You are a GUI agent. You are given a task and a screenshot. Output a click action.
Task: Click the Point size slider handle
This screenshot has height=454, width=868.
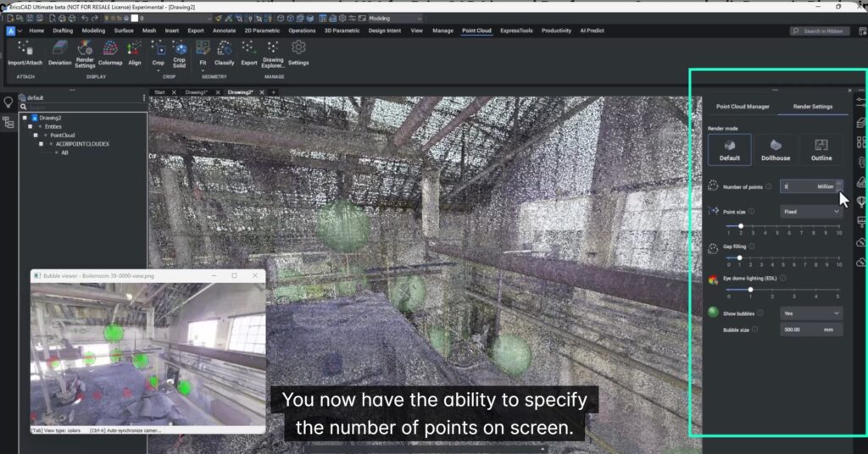click(x=741, y=225)
